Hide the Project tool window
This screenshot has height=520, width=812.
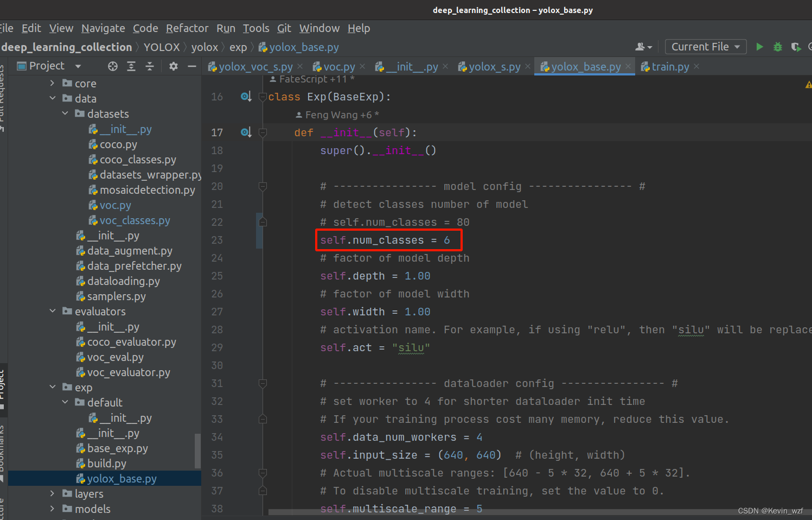[191, 66]
